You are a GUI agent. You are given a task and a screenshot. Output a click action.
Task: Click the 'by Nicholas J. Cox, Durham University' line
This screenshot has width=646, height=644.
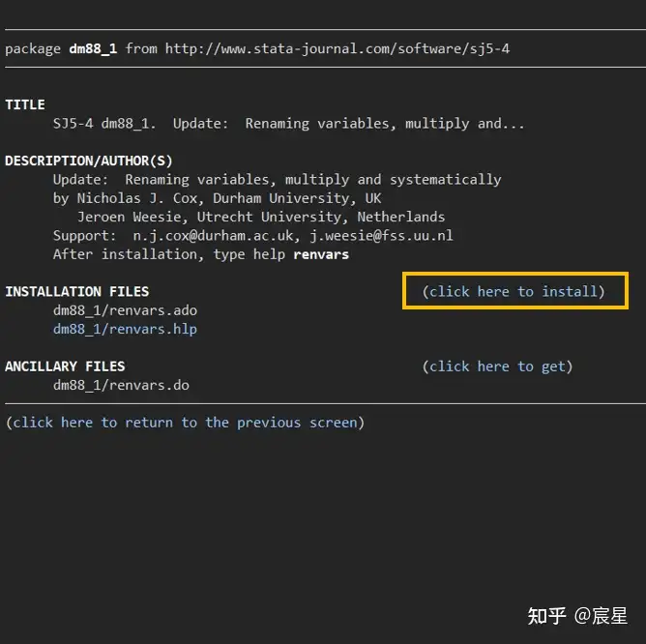[x=218, y=198]
